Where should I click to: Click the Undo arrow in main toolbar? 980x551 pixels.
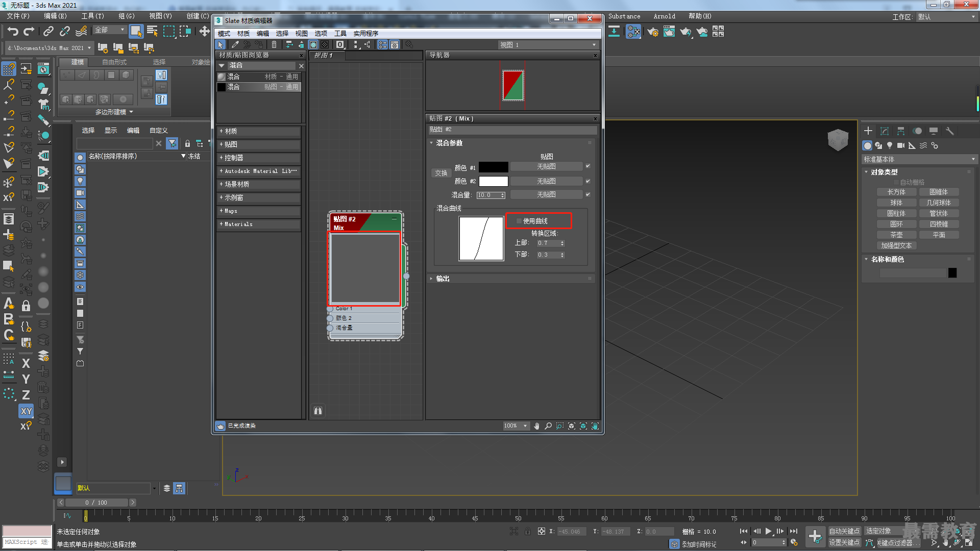tap(13, 32)
